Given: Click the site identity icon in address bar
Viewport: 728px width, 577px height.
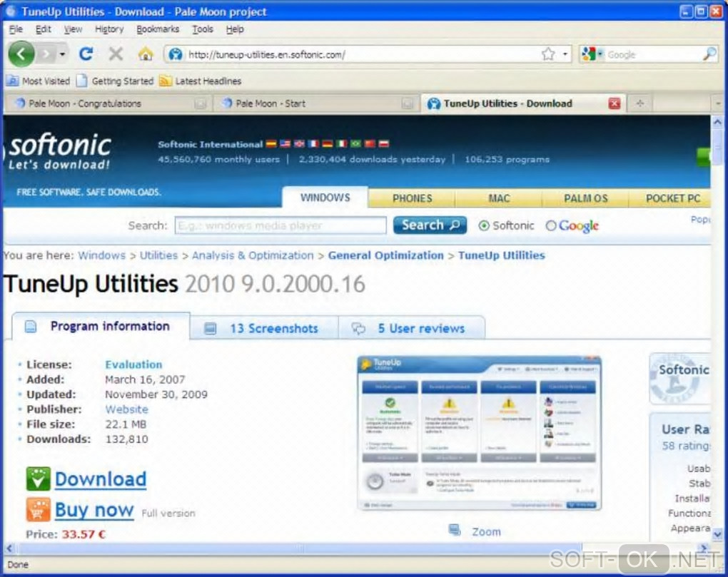Looking at the screenshot, I should point(175,55).
